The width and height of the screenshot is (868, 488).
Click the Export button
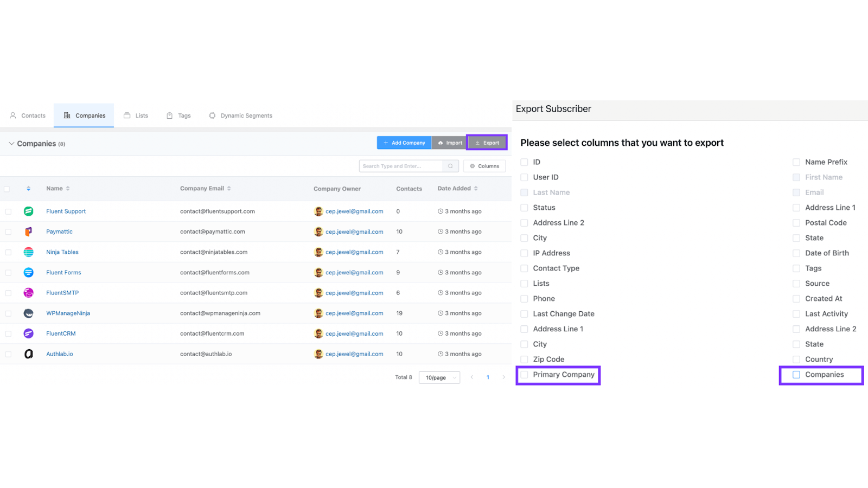[487, 143]
